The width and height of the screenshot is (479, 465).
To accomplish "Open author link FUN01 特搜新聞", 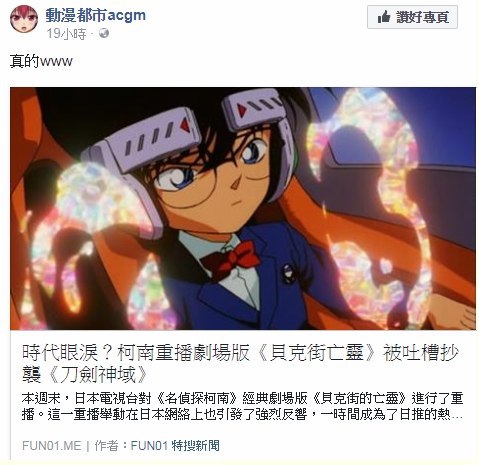I will click(x=175, y=446).
